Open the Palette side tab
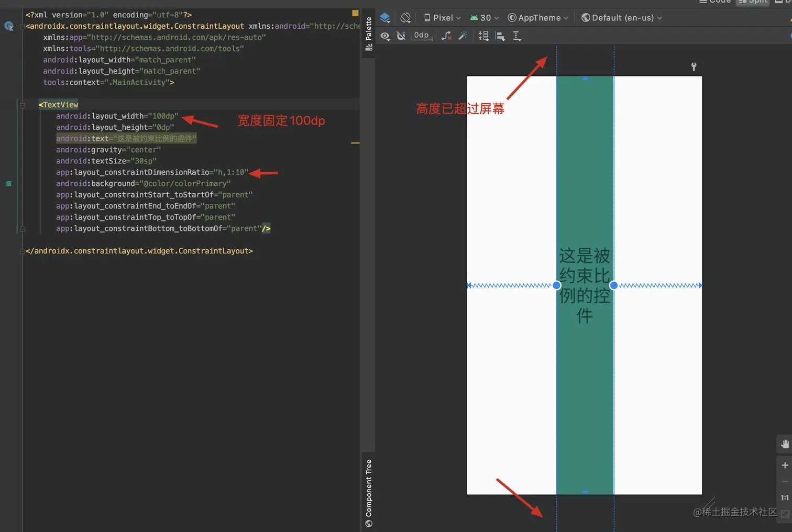 pos(369,34)
